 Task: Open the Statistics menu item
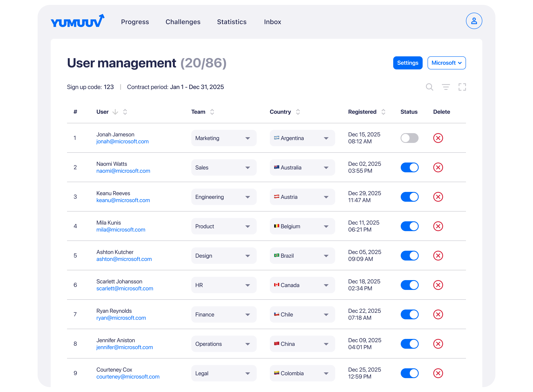point(232,22)
